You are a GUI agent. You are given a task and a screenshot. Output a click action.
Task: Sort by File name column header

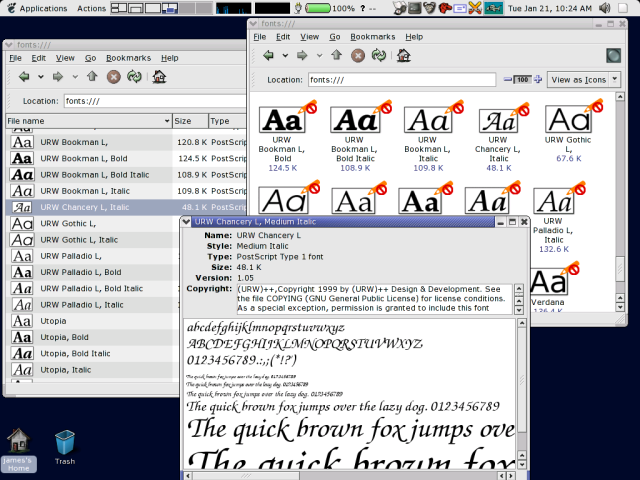(x=89, y=121)
